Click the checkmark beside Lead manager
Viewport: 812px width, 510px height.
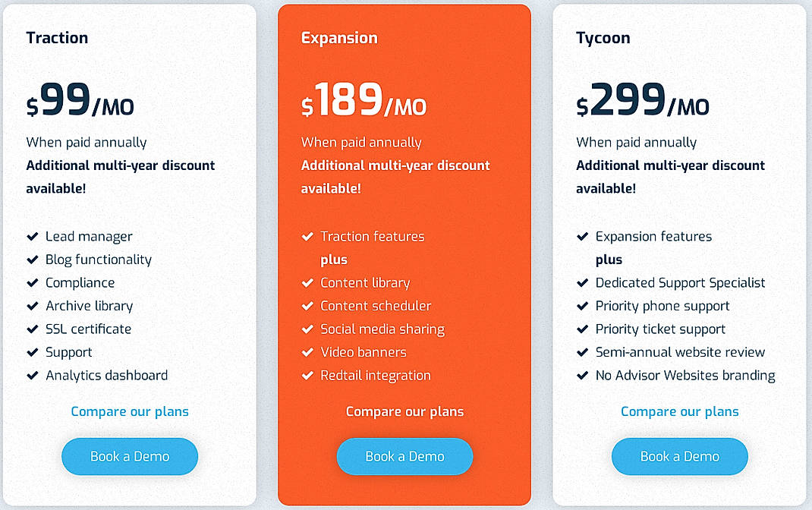(x=33, y=237)
